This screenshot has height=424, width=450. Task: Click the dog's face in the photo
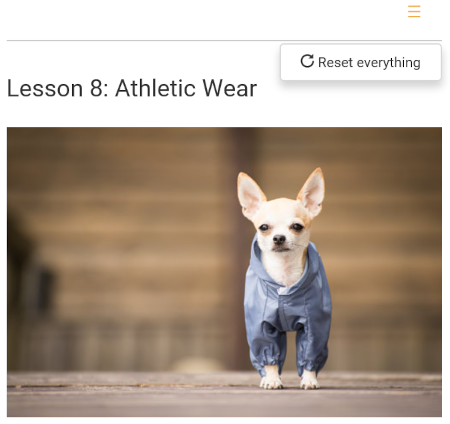282,228
